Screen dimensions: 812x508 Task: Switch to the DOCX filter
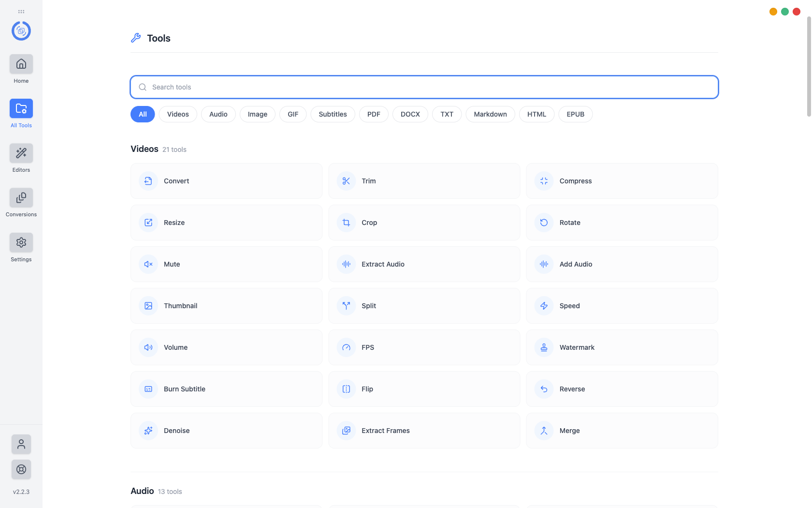click(410, 114)
